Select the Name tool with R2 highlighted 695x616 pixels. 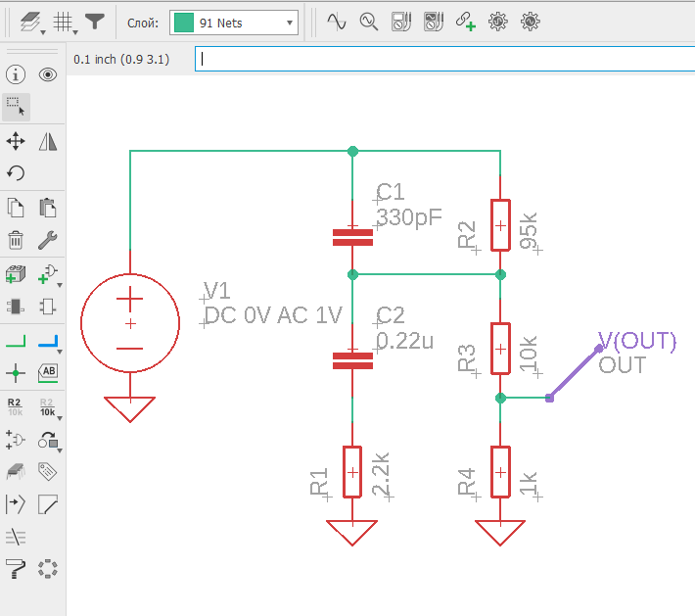point(15,406)
